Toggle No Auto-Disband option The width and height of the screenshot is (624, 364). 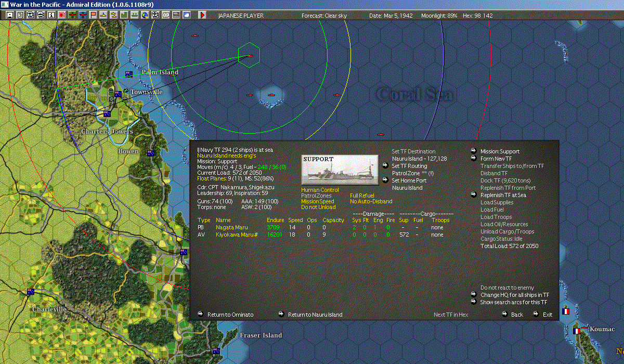371,202
